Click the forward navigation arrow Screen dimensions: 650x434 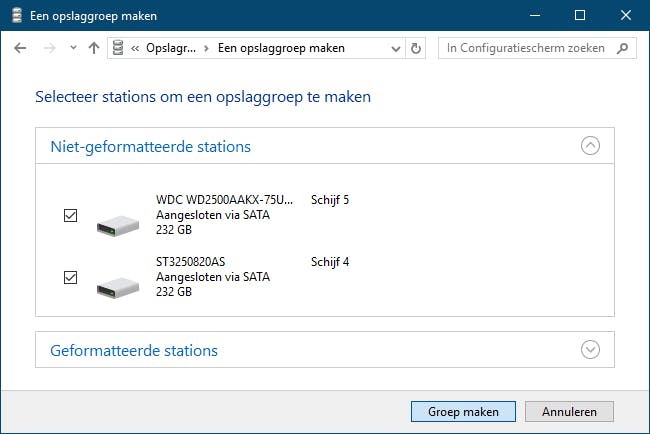pyautogui.click(x=49, y=48)
